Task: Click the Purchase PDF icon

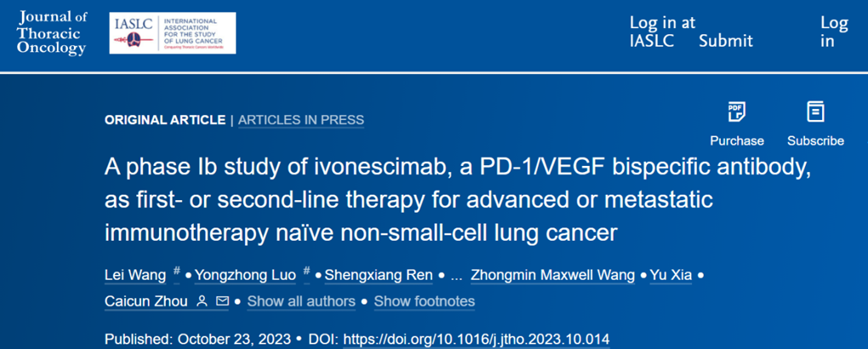Action: (736, 112)
